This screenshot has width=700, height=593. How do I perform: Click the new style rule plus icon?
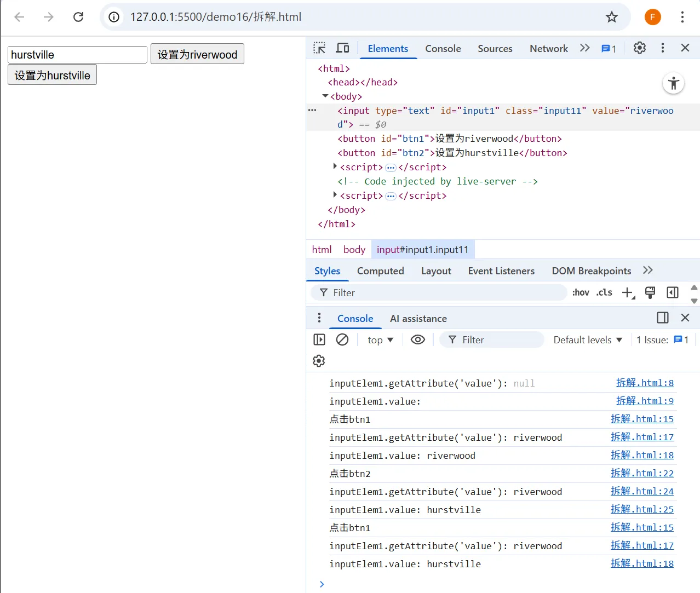click(628, 293)
